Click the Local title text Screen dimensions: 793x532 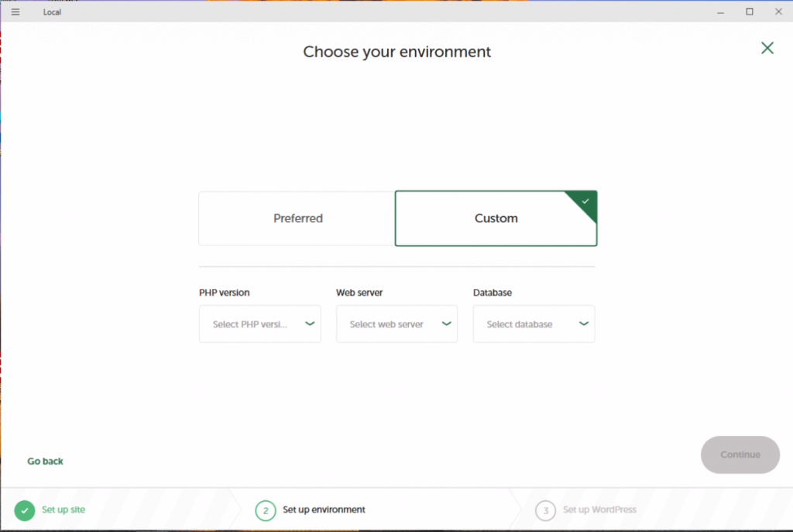[x=52, y=12]
